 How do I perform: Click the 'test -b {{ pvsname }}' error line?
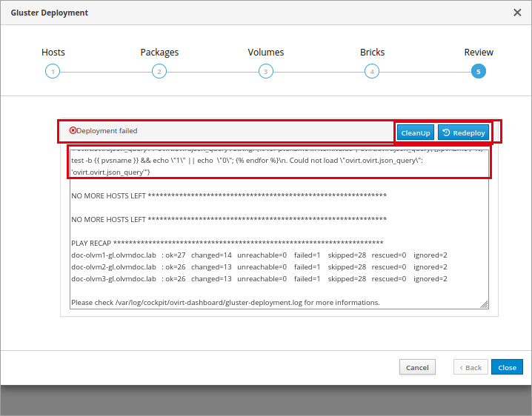[x=247, y=161]
